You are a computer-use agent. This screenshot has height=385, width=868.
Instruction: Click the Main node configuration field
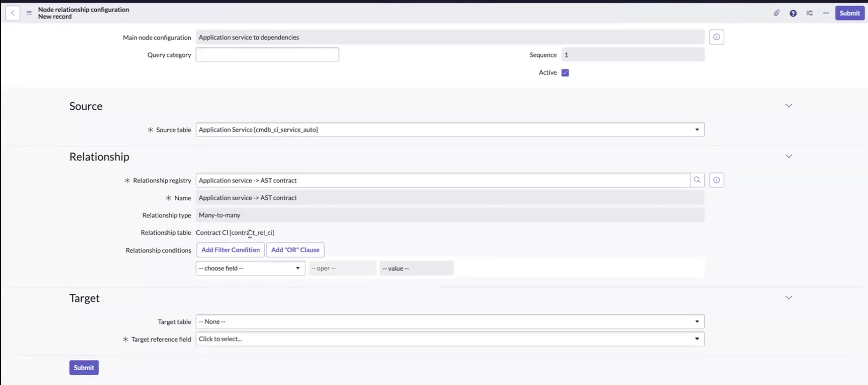[x=450, y=37]
